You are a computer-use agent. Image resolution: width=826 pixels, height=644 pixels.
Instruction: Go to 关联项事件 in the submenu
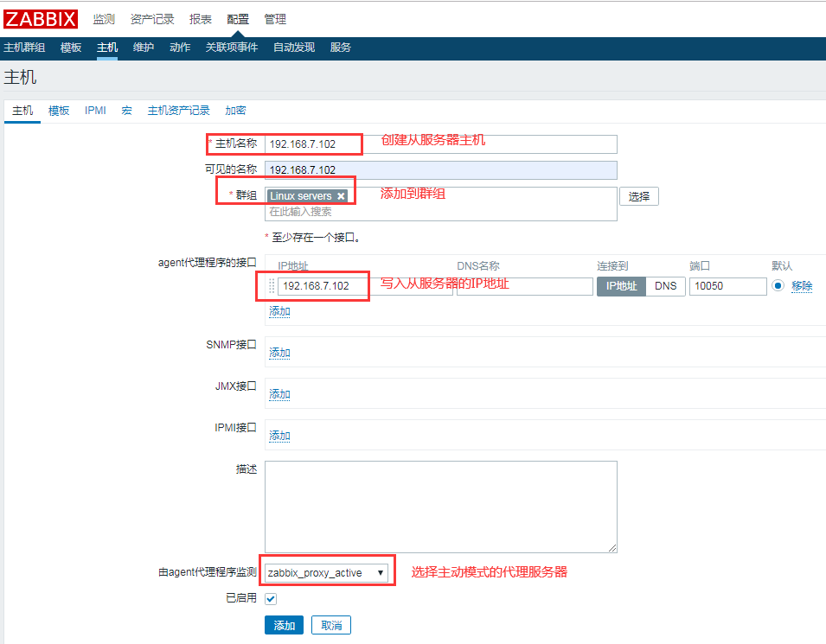pyautogui.click(x=232, y=48)
